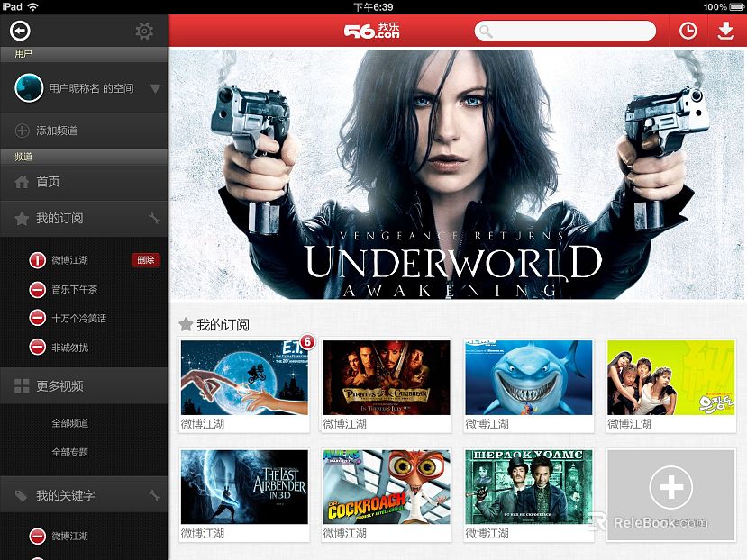Toggle rotated delete icon for subscription 微博江湖
Viewport: 747px width, 560px height.
coord(37,260)
